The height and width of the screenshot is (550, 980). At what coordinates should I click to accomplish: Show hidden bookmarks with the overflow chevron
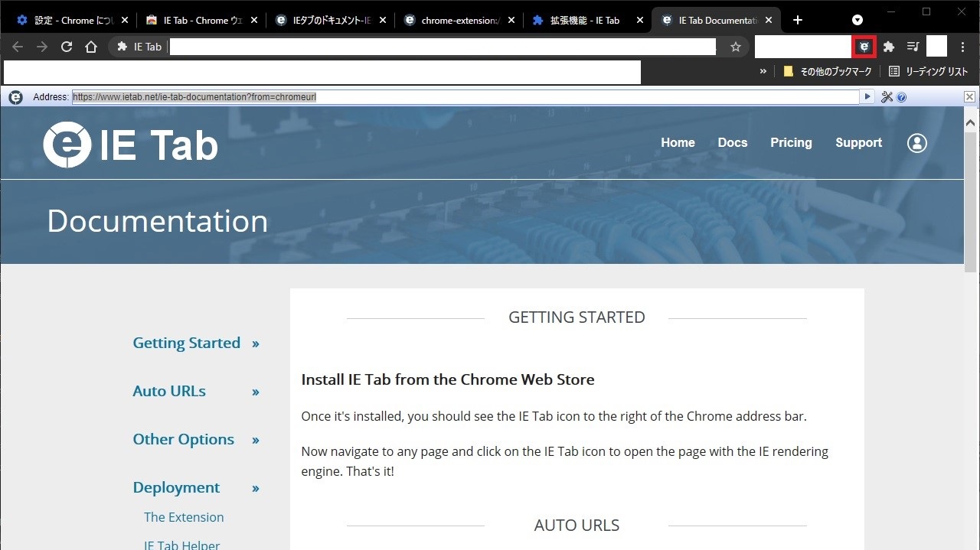tap(763, 71)
